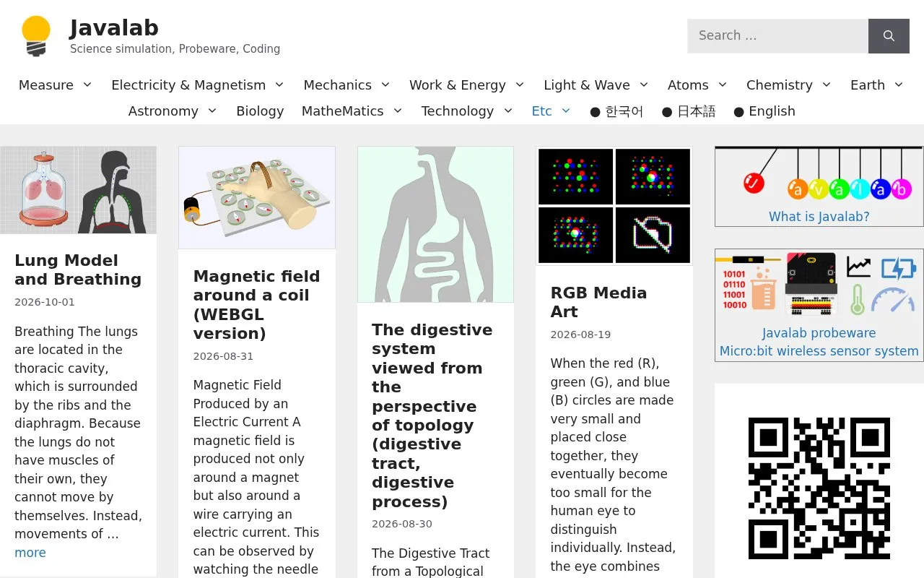This screenshot has height=578, width=924.
Task: Select the English language option
Action: [764, 111]
